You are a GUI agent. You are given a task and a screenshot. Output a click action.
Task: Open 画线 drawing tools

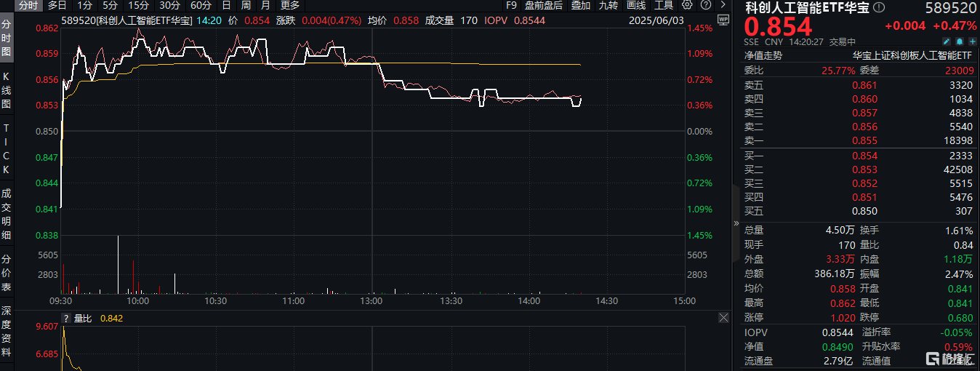click(x=636, y=5)
